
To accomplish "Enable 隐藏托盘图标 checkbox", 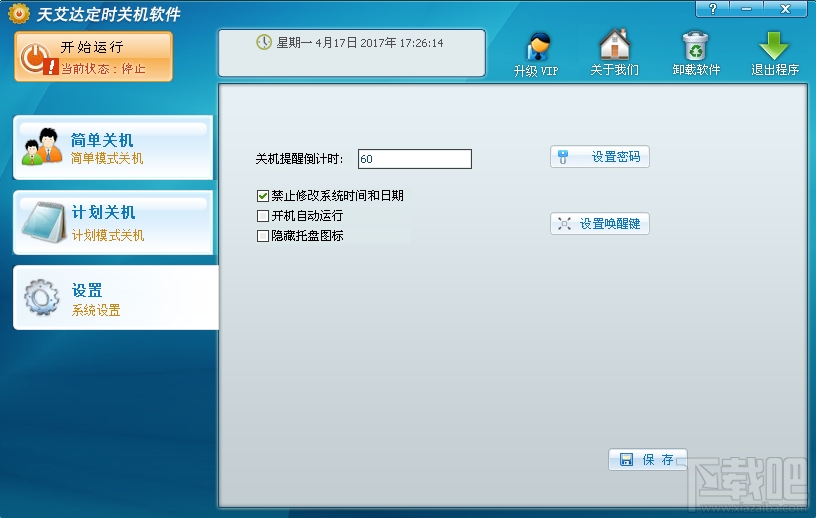I will tap(263, 236).
